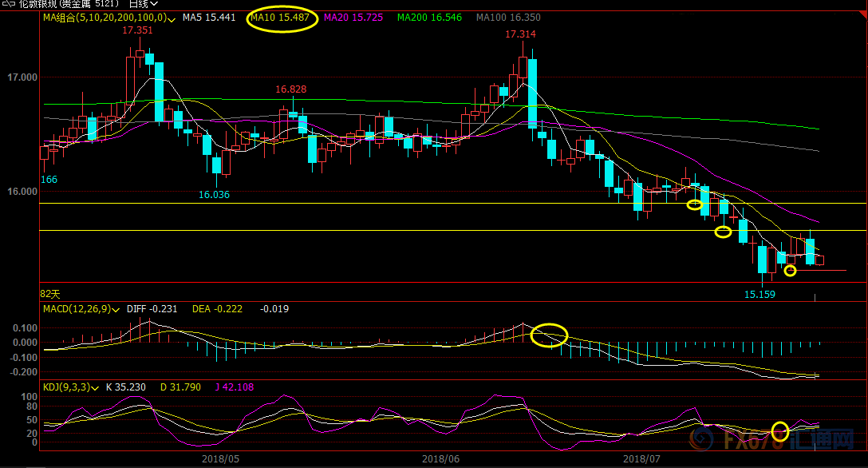Expand the KDJ(9,3,3) indicator dropdown
868x468 pixels.
95,388
